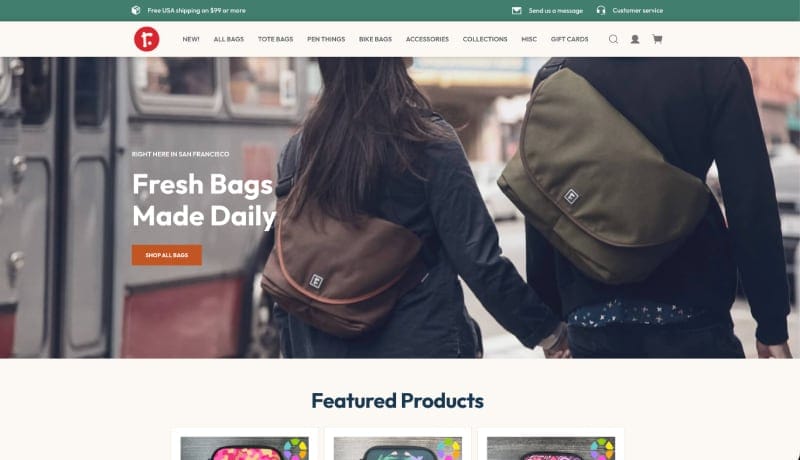Select the GIFT CARDS menu item
The width and height of the screenshot is (800, 460).
coord(569,39)
